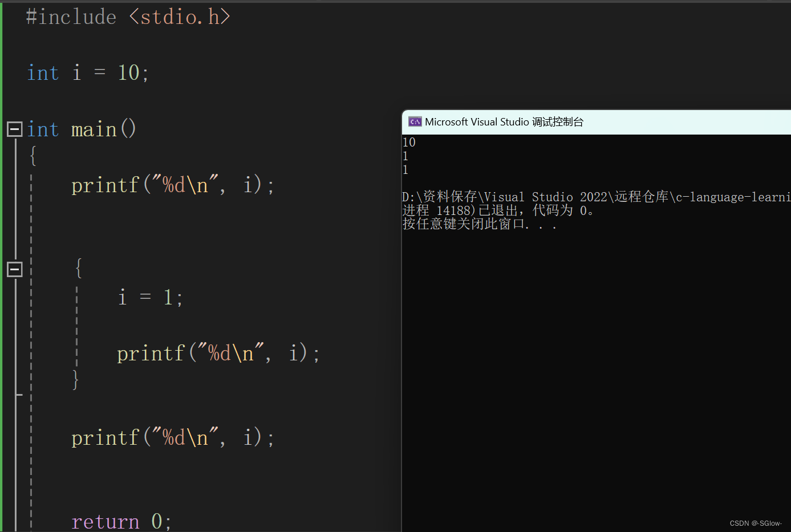Click the printf inside the inner block
The image size is (791, 532).
[x=218, y=353]
